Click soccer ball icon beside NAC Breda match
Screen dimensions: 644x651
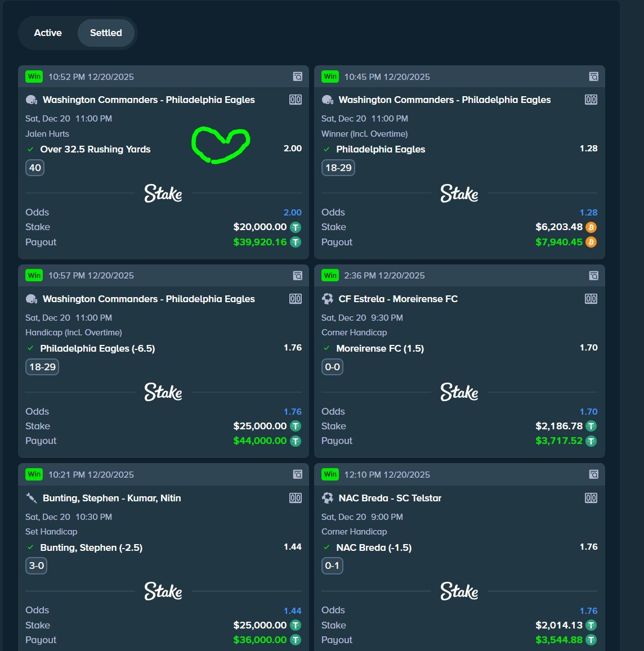click(328, 498)
